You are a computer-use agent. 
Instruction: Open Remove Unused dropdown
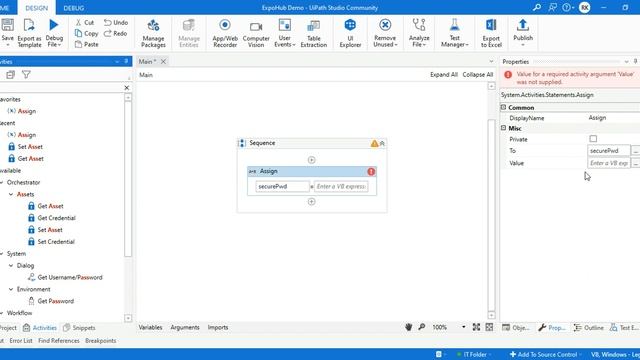pos(385,33)
